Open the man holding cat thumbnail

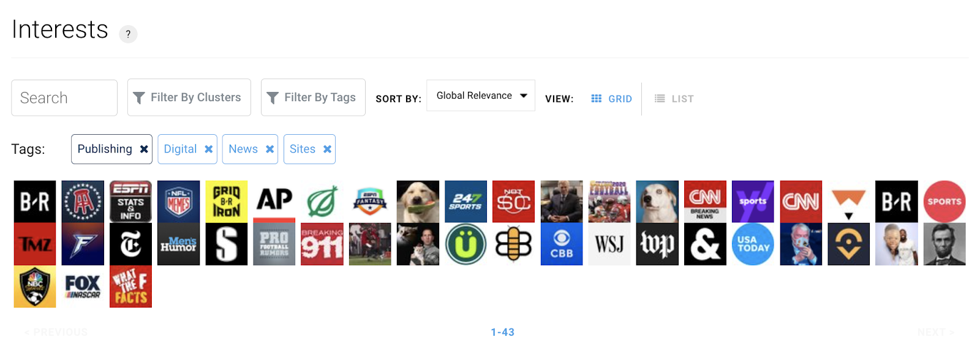418,244
